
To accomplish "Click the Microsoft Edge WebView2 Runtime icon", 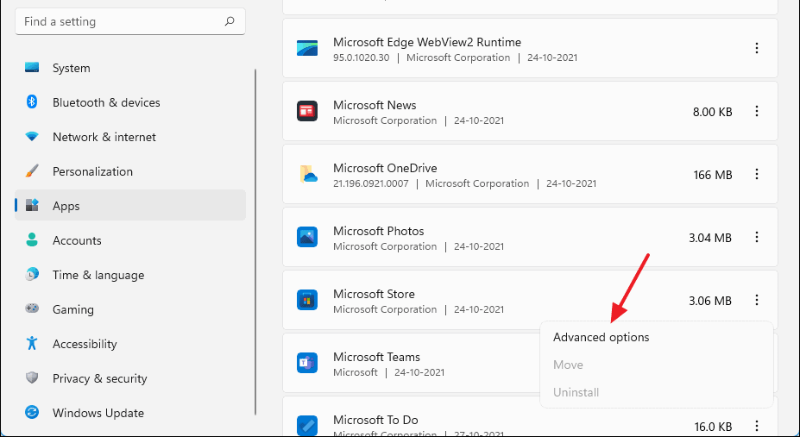I will (x=307, y=48).
